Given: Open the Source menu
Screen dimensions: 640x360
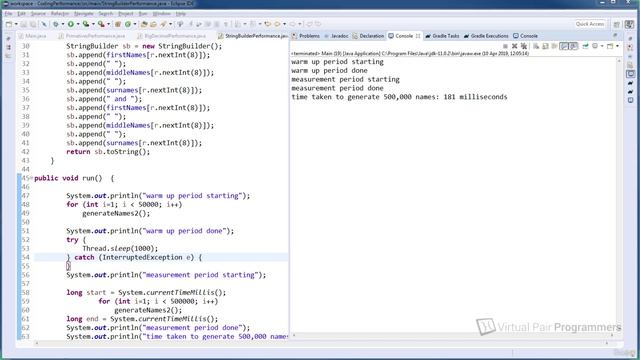Looking at the screenshot, I should (38, 13).
